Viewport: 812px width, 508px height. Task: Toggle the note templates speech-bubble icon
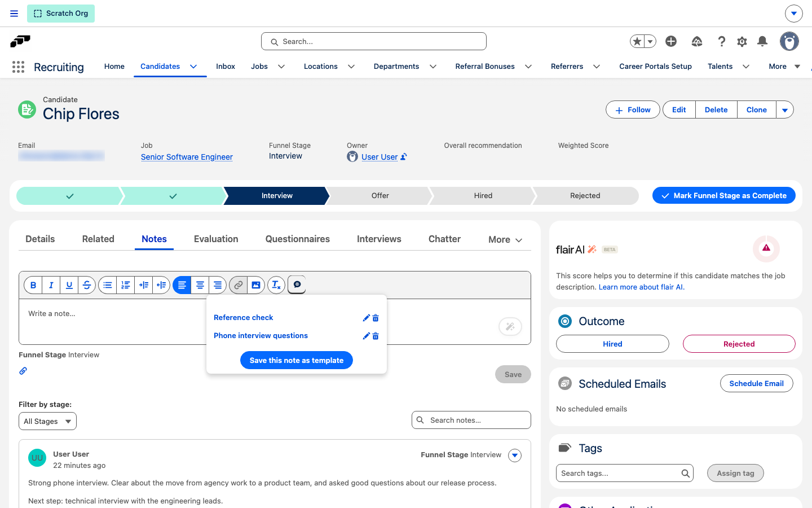297,285
